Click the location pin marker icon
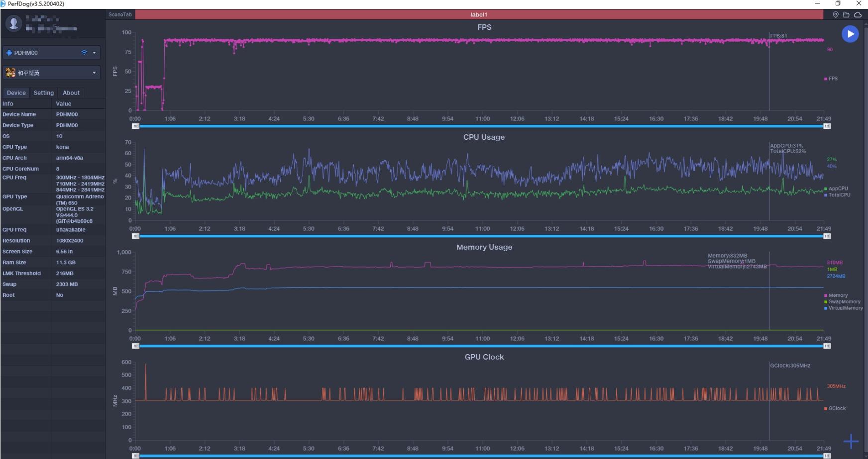 tap(836, 15)
